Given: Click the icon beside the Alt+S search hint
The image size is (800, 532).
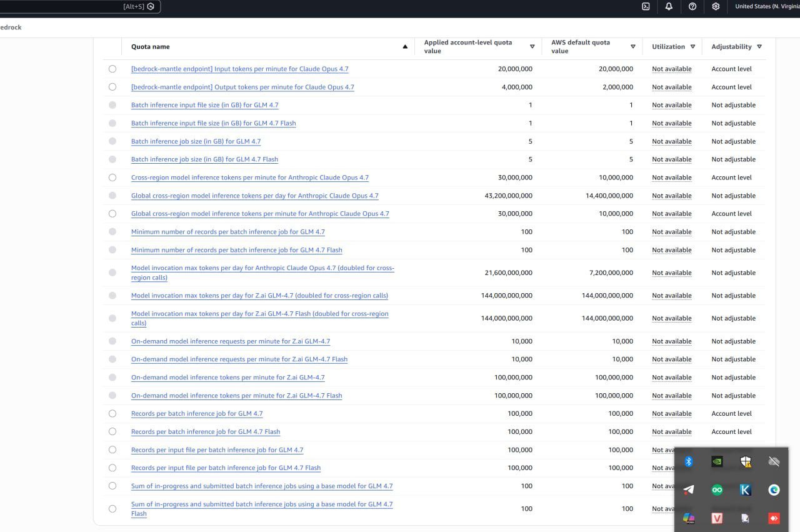Looking at the screenshot, I should click(151, 6).
